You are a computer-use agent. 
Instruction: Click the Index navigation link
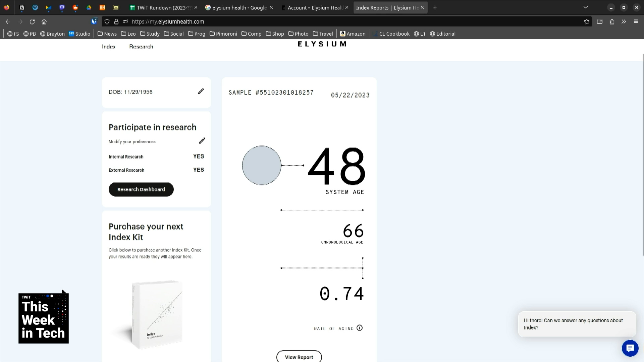pyautogui.click(x=109, y=47)
